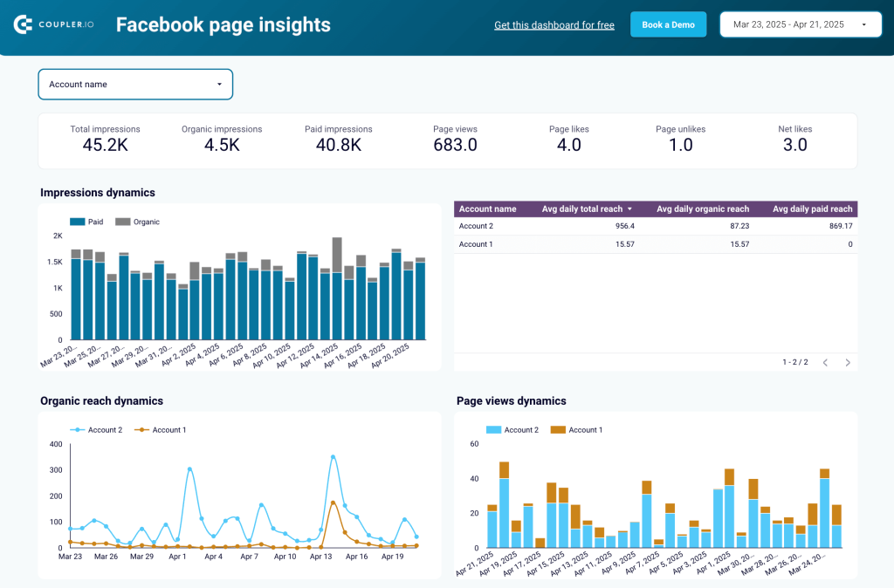Click the Coupler.io logo
This screenshot has height=588, width=894.
(53, 24)
